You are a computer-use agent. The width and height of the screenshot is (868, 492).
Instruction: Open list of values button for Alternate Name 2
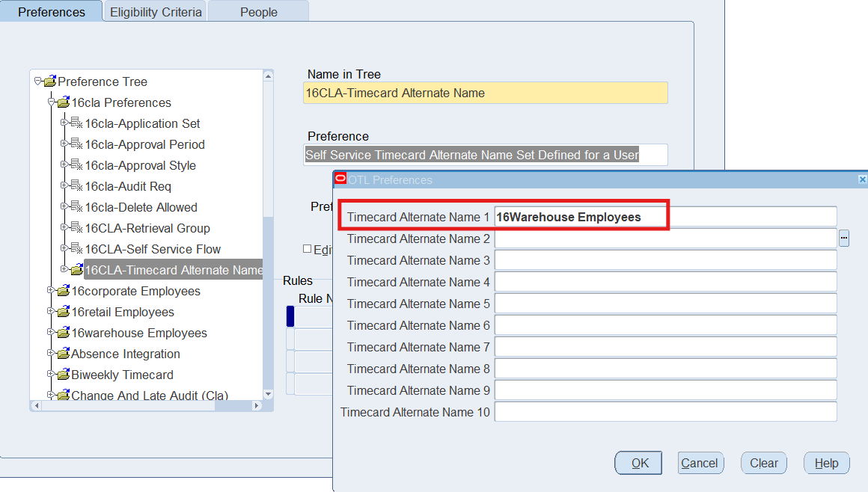coord(844,239)
